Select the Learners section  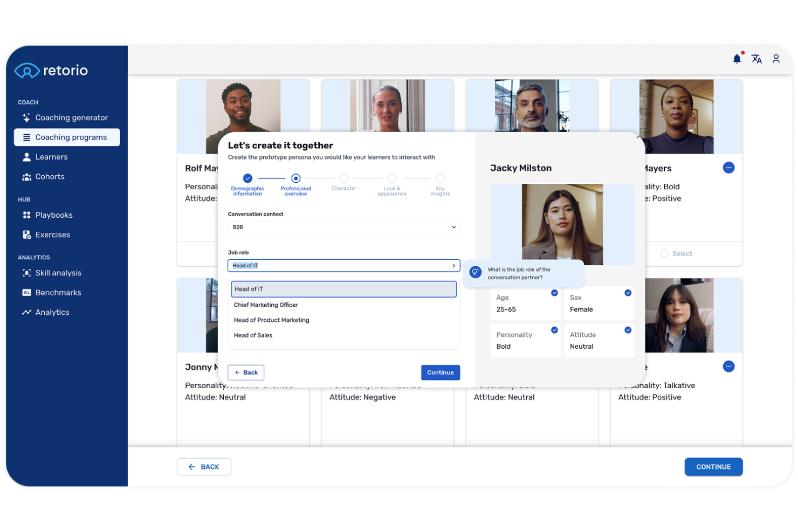[x=52, y=157]
